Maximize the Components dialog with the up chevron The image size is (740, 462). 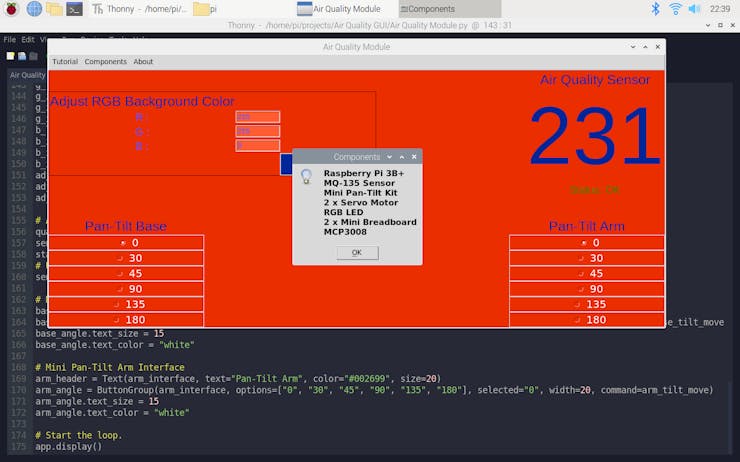tap(402, 157)
